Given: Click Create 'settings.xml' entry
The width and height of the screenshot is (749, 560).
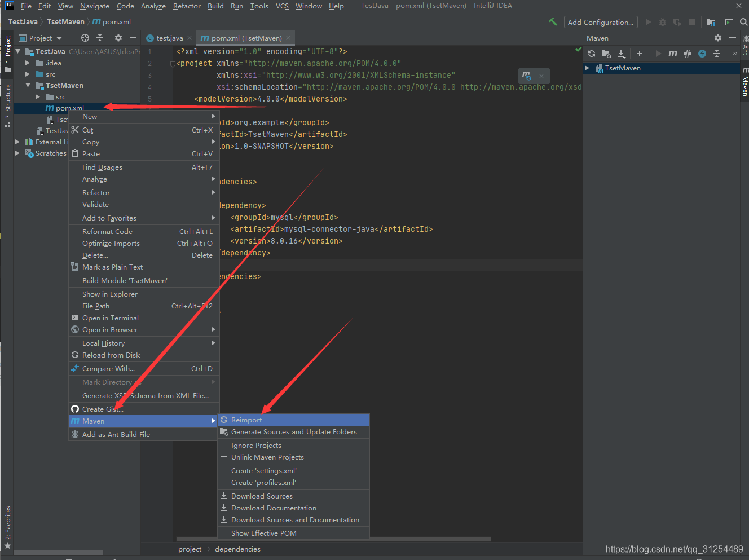Looking at the screenshot, I should point(293,470).
